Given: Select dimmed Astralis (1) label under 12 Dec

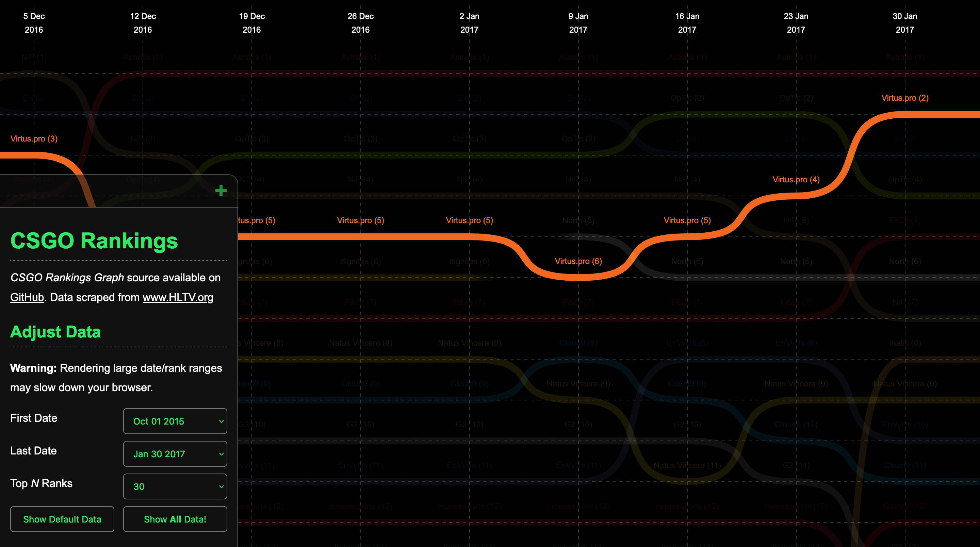Looking at the screenshot, I should [143, 57].
